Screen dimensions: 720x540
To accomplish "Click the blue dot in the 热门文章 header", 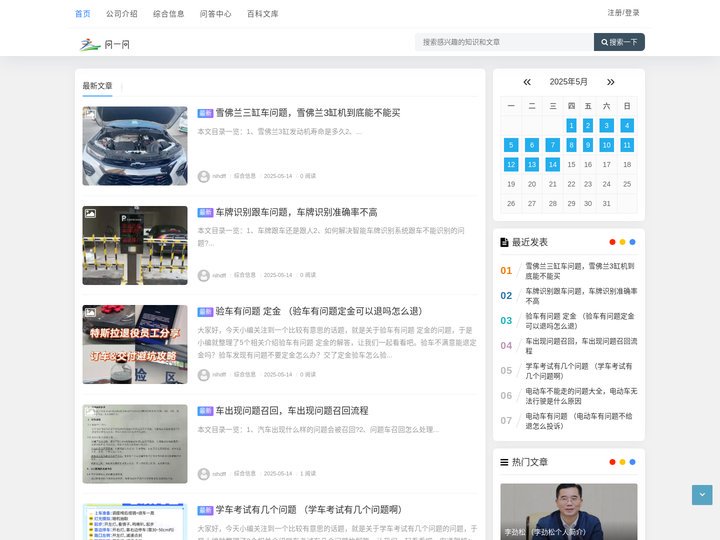I will [x=632, y=462].
